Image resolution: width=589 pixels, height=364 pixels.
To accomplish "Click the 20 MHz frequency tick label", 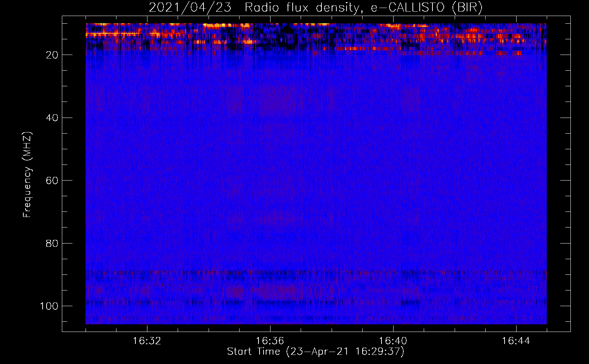I will pyautogui.click(x=52, y=55).
